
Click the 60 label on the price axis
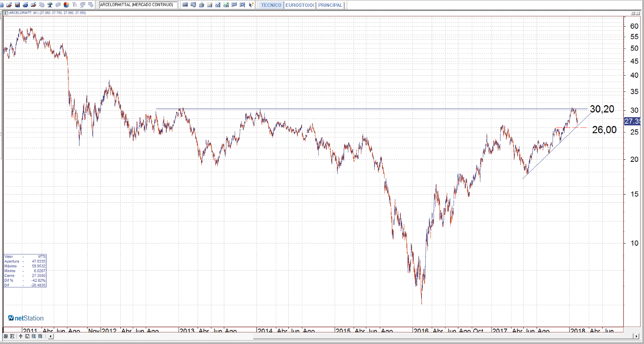tap(634, 26)
